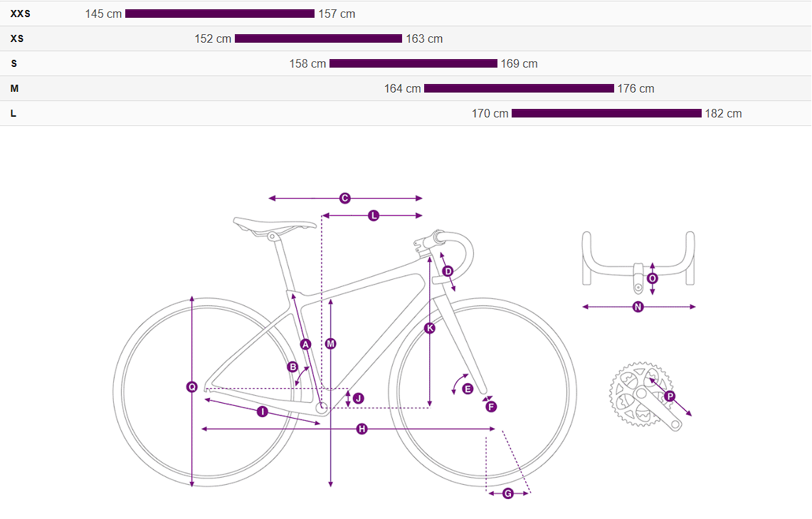
Task: Select the C marker above the saddle
Action: [345, 198]
